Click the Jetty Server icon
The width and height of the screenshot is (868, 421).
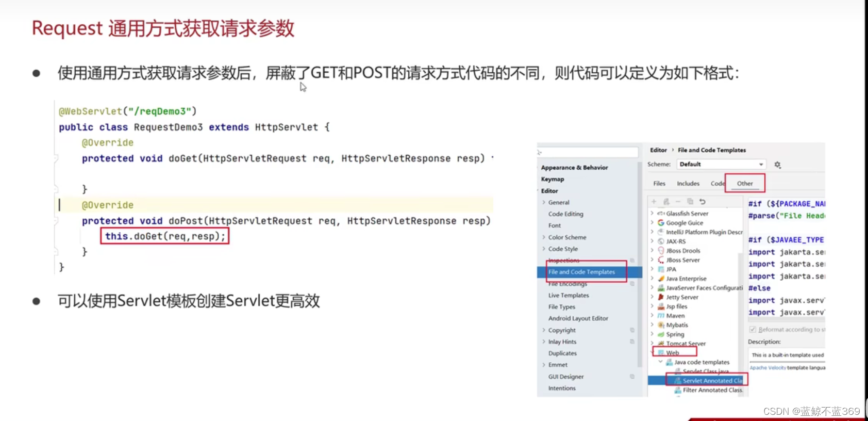(661, 297)
